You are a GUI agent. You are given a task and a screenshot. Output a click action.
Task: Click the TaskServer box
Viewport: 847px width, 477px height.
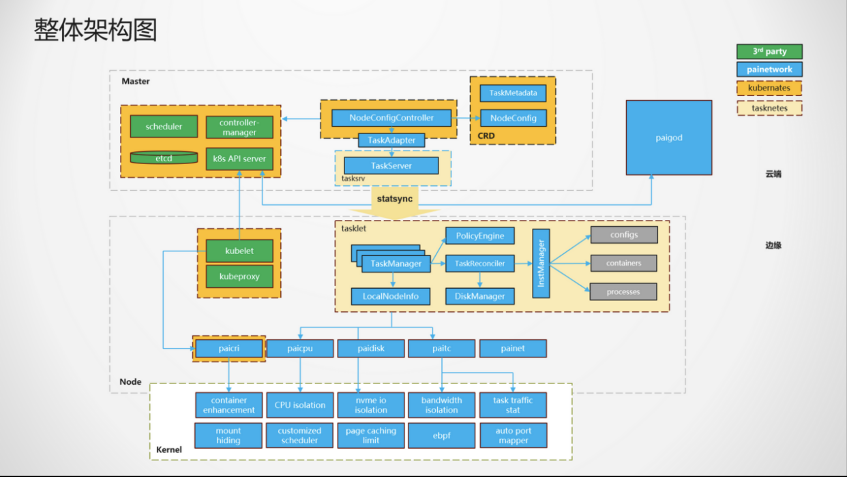[391, 166]
